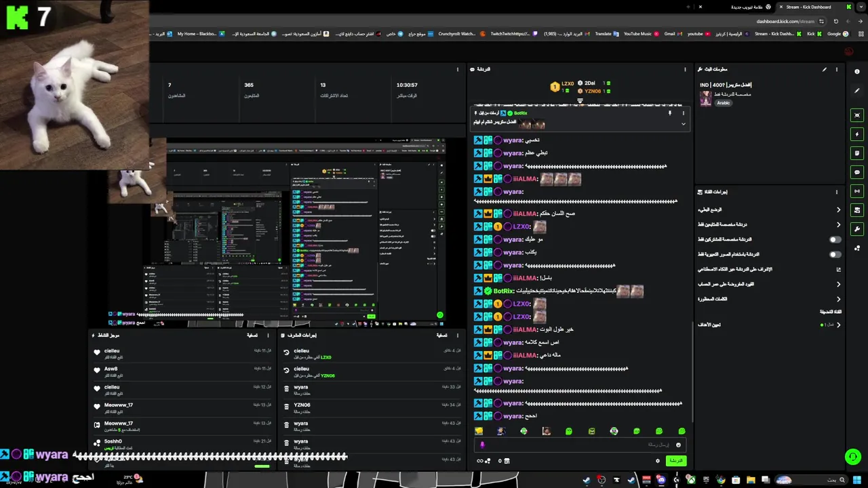The image size is (868, 488).
Task: Edit stream info with pencil icon
Action: click(x=825, y=69)
